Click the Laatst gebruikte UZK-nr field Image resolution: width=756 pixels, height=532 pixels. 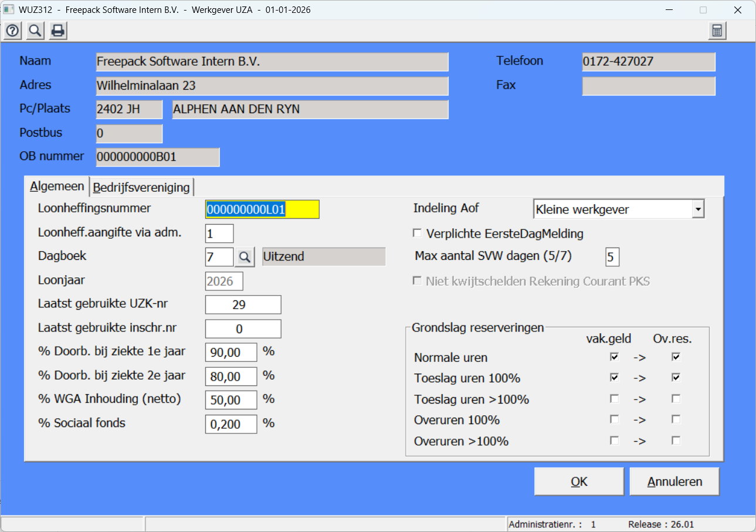coord(243,305)
